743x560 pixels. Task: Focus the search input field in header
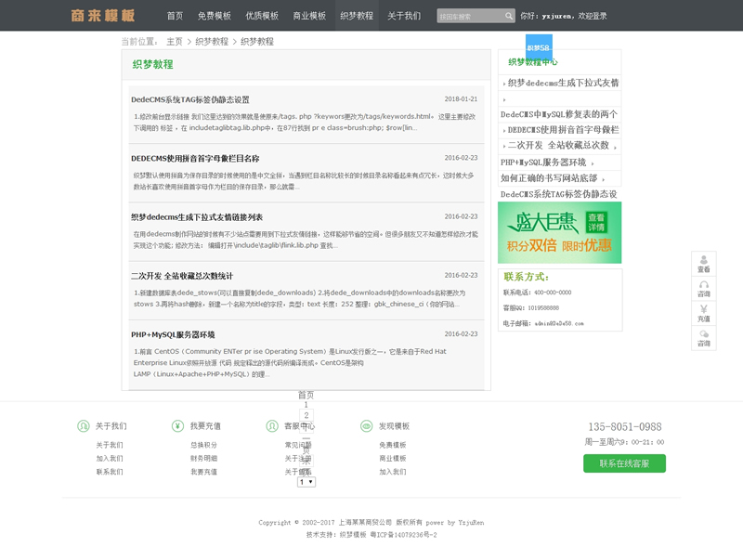click(x=469, y=16)
